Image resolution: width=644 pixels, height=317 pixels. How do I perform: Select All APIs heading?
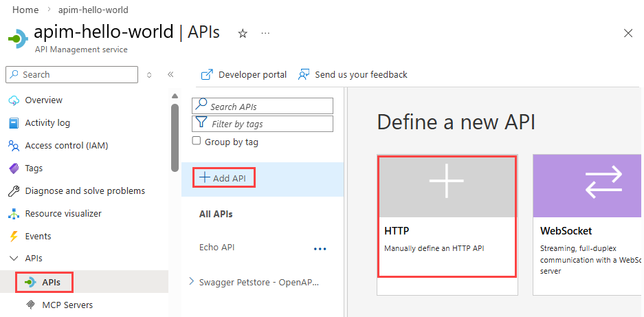click(216, 215)
